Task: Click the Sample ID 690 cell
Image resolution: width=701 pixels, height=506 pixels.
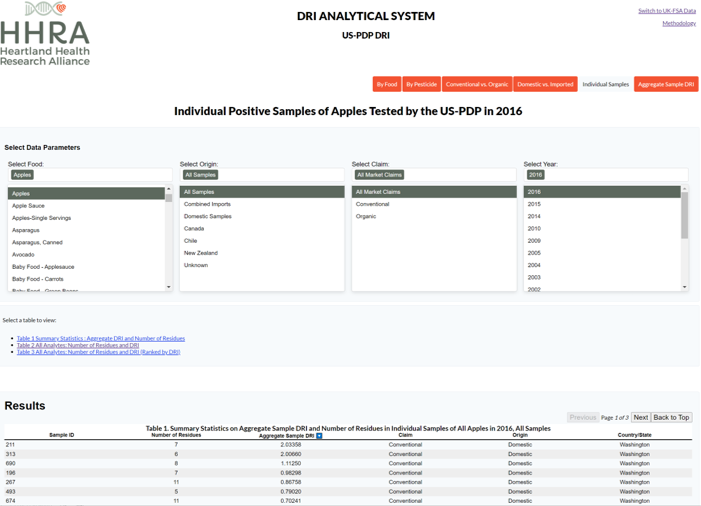Action: [x=10, y=464]
